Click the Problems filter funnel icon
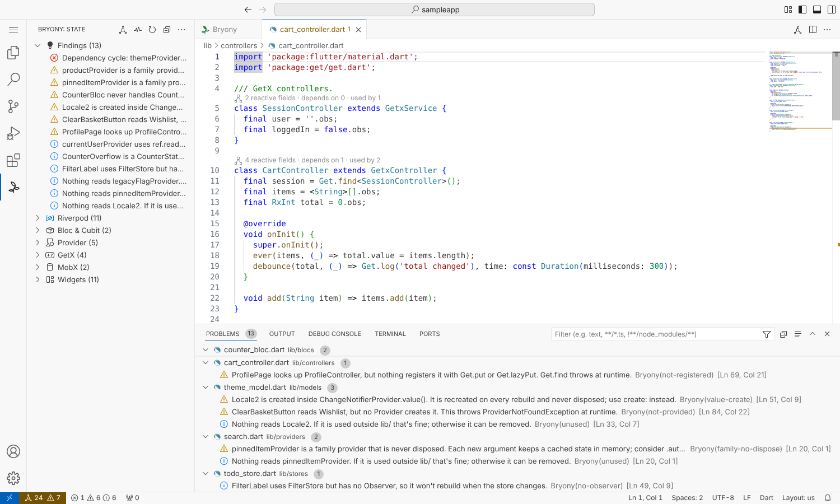Image resolution: width=840 pixels, height=504 pixels. (767, 334)
